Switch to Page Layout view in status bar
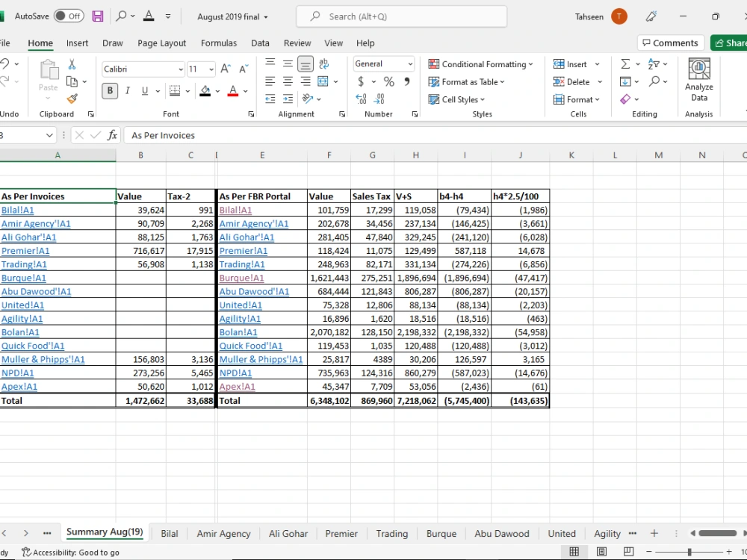747x560 pixels. 601,552
